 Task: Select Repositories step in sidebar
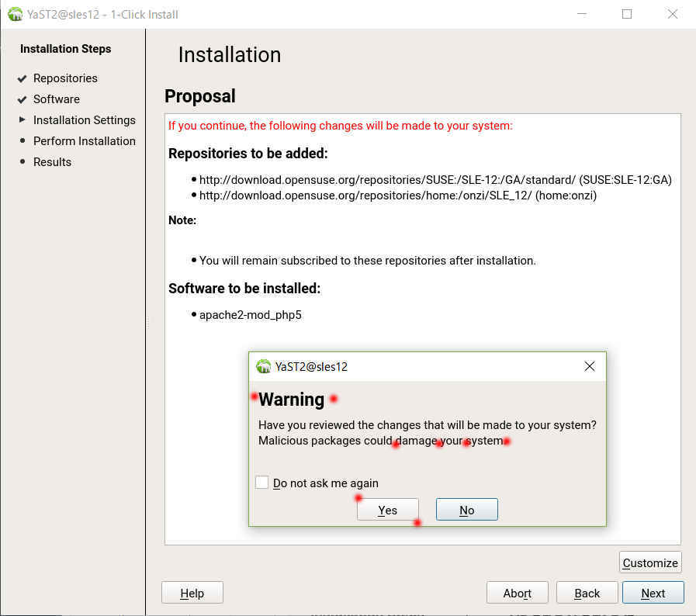tap(65, 78)
